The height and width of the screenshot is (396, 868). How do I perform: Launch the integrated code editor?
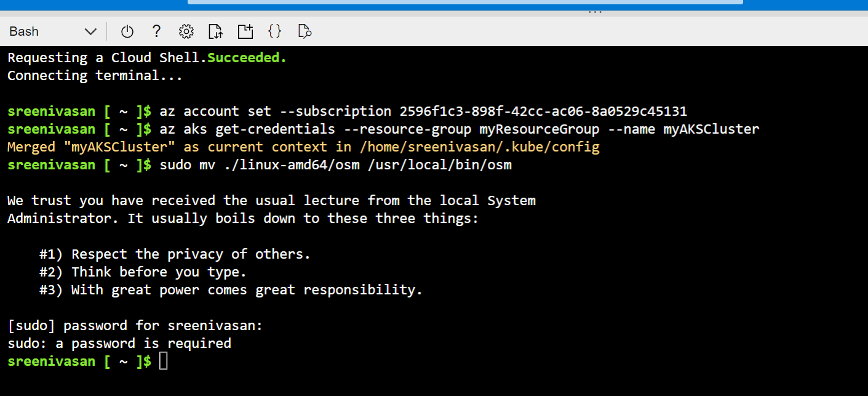click(x=275, y=31)
